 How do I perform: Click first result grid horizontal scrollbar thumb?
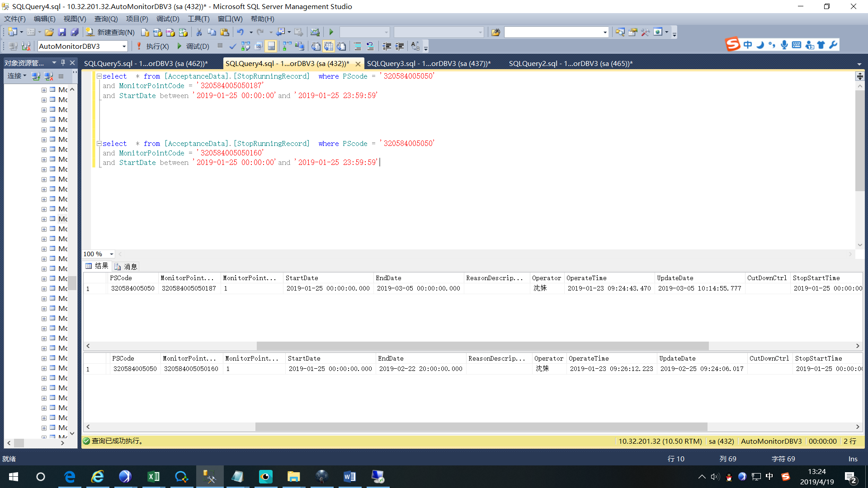pos(482,346)
